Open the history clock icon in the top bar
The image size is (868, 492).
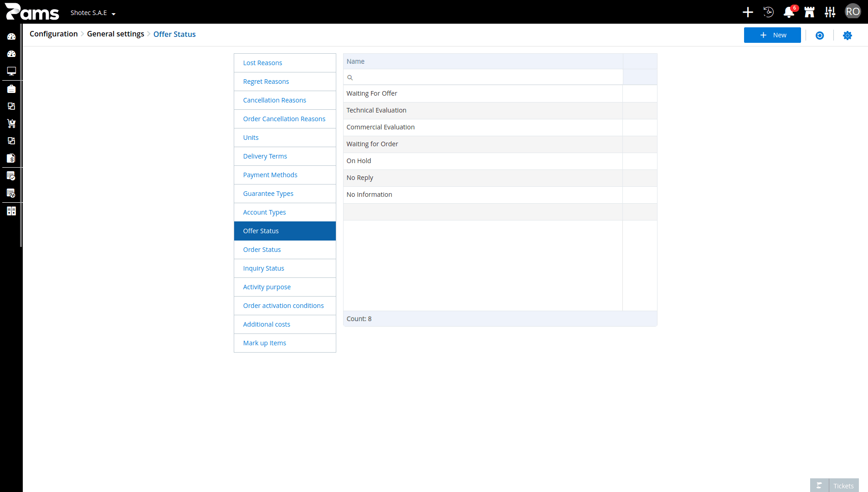coord(768,12)
